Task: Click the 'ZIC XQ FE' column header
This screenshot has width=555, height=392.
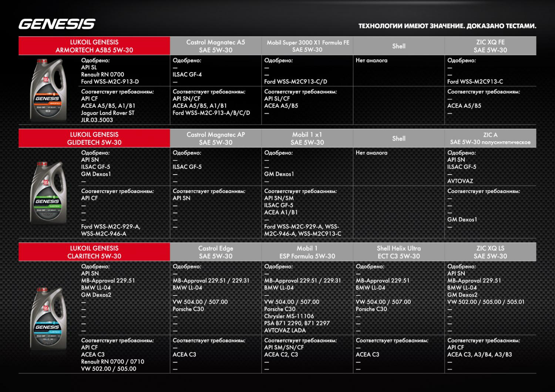Action: pos(490,46)
